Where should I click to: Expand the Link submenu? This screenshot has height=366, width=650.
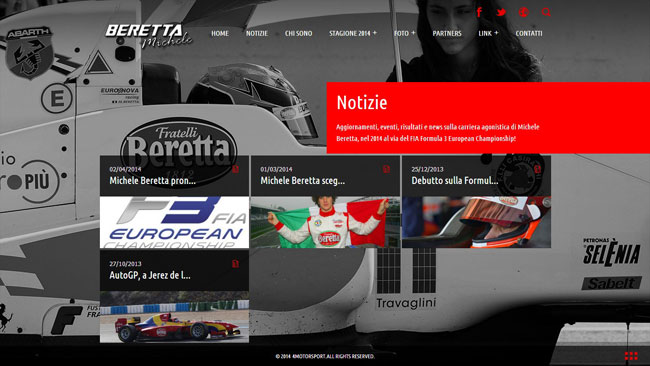tap(488, 33)
